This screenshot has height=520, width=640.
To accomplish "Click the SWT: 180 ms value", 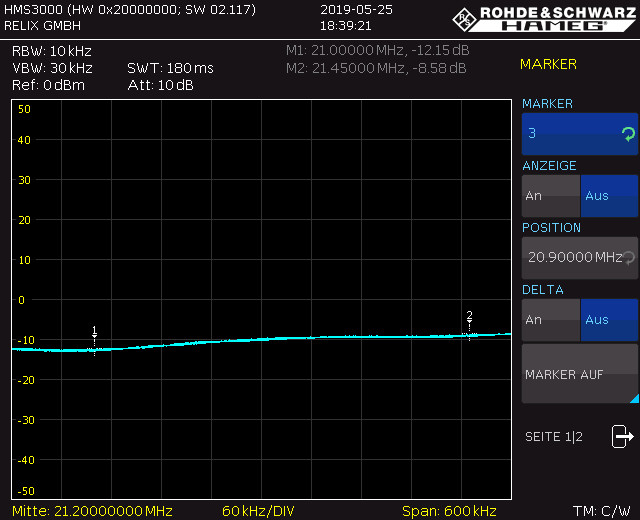I will coord(170,68).
